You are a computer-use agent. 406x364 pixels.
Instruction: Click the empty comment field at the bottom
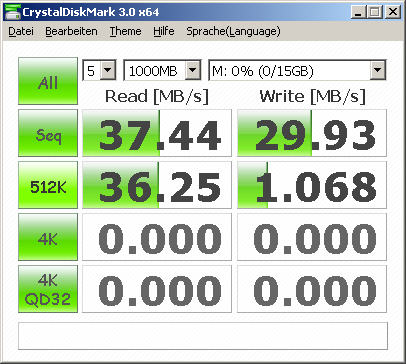(x=203, y=336)
